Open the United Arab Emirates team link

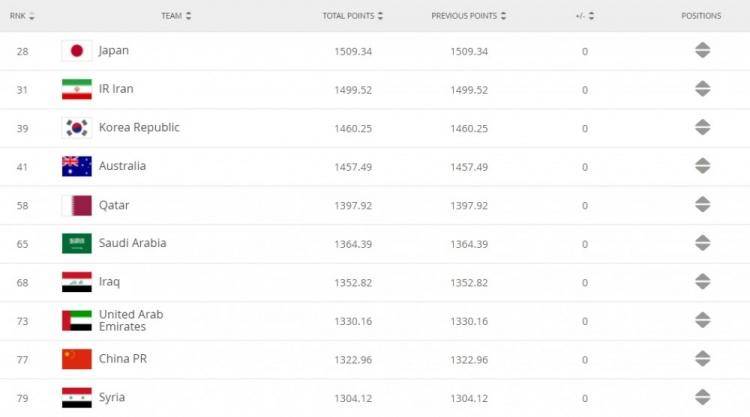[x=130, y=320]
